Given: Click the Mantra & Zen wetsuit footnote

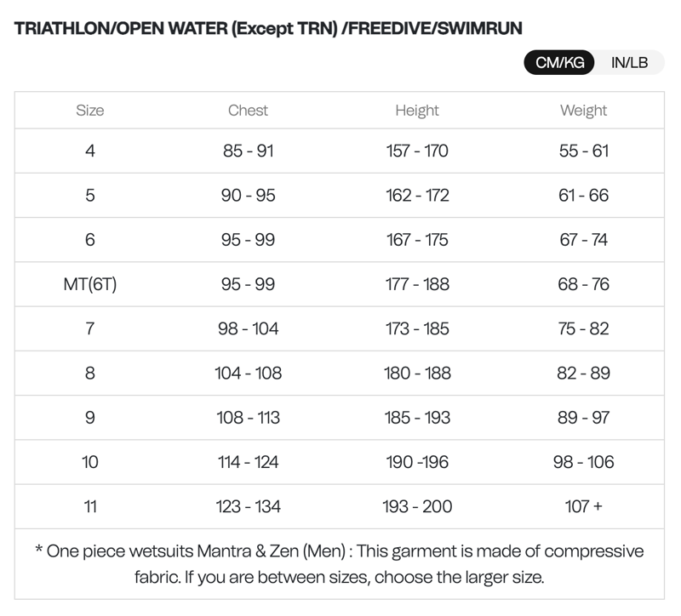Looking at the screenshot, I should point(339,564).
